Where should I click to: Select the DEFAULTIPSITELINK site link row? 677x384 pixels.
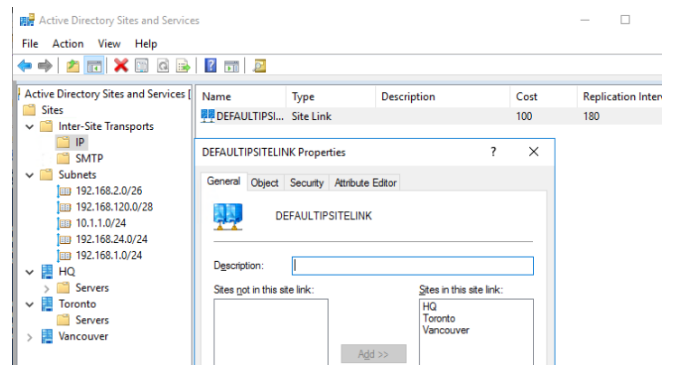[430, 116]
